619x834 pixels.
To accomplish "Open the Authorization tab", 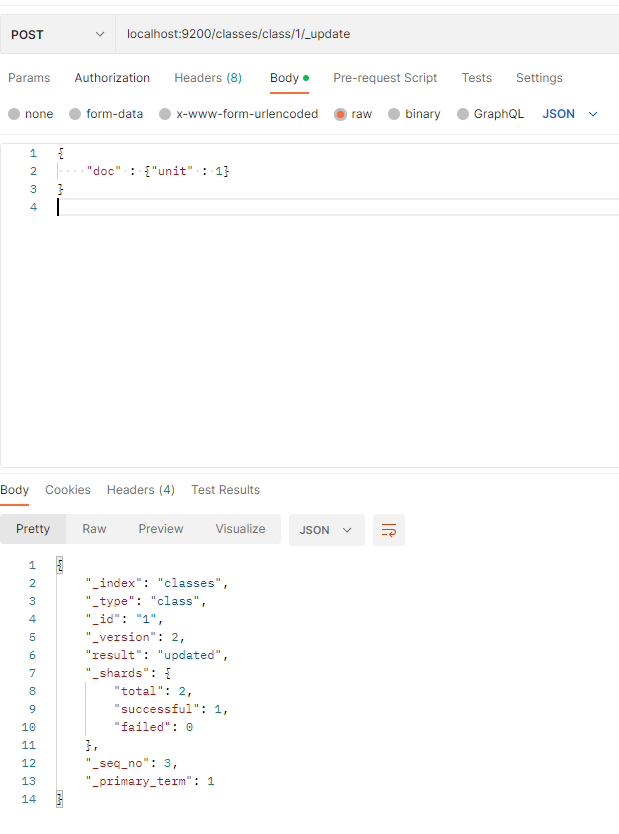I will 112,78.
